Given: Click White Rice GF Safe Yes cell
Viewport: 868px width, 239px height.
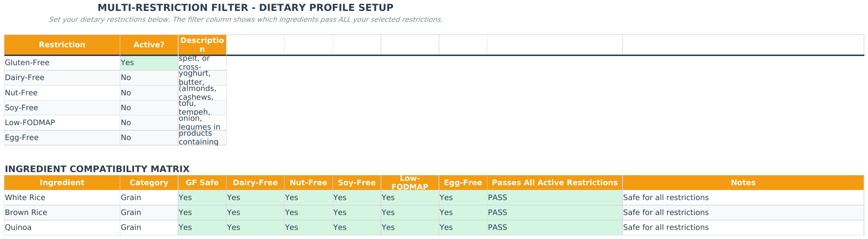Looking at the screenshot, I should tap(202, 198).
